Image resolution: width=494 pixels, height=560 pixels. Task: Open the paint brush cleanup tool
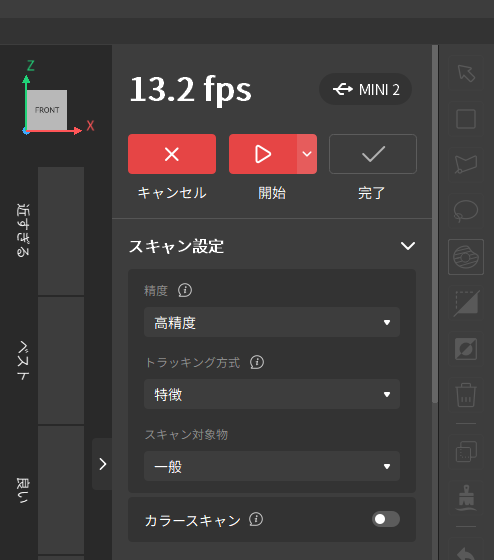pos(466,497)
